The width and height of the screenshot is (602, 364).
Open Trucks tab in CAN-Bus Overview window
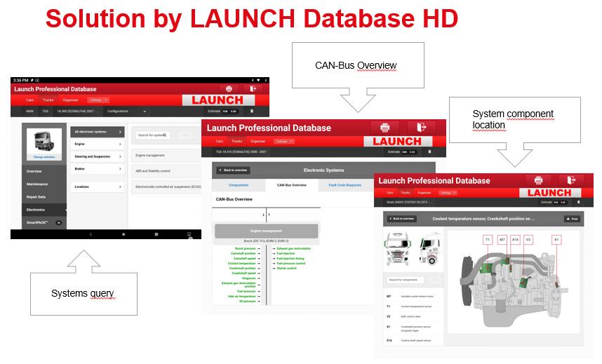click(236, 141)
